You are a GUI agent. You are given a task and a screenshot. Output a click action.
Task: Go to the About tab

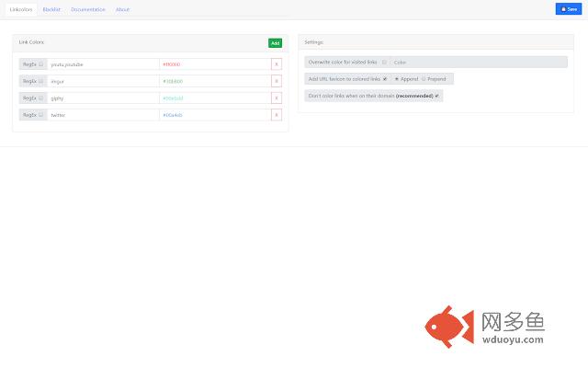point(122,9)
